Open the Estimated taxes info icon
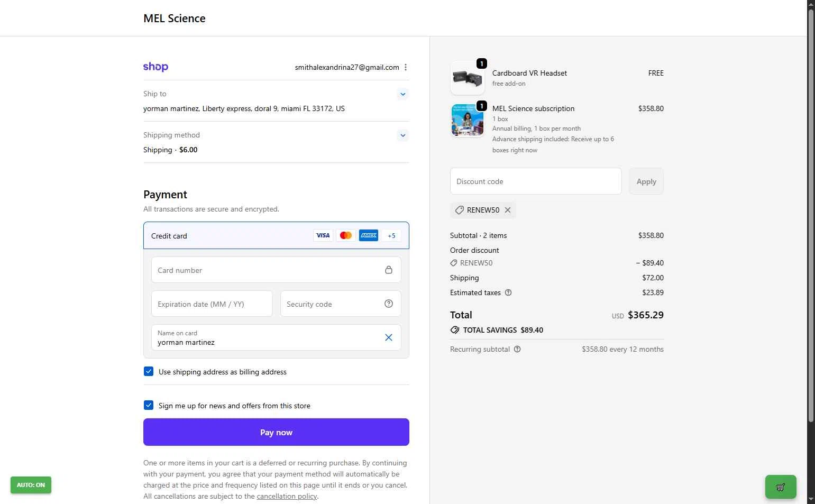 [508, 292]
